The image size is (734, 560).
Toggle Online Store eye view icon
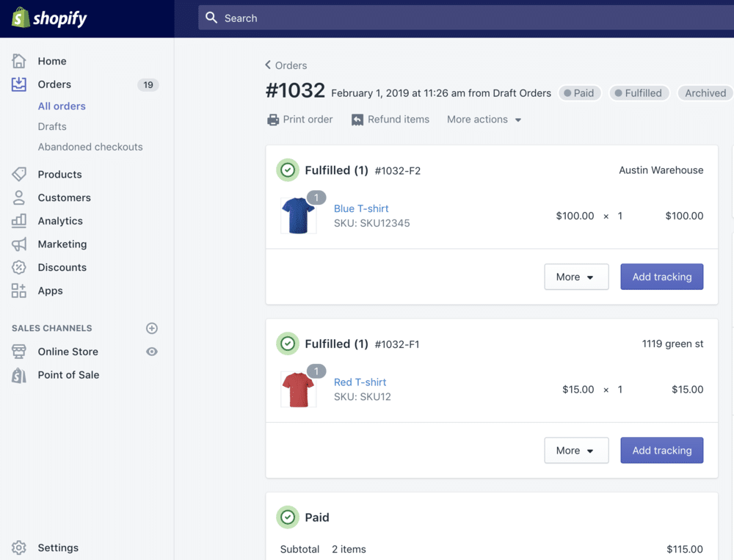click(152, 352)
